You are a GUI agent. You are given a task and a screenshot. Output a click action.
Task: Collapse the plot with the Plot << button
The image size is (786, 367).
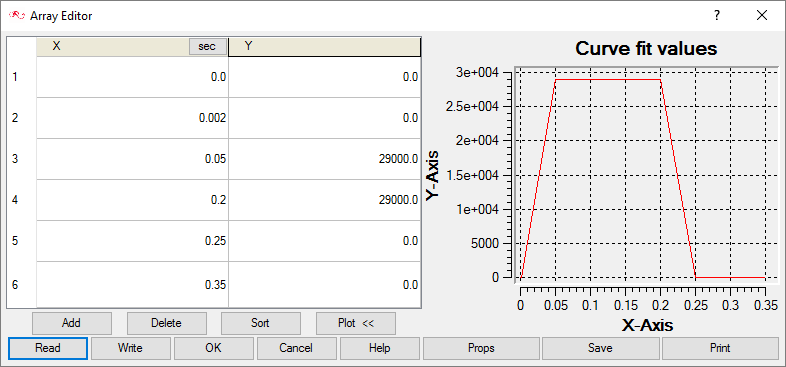pos(356,323)
